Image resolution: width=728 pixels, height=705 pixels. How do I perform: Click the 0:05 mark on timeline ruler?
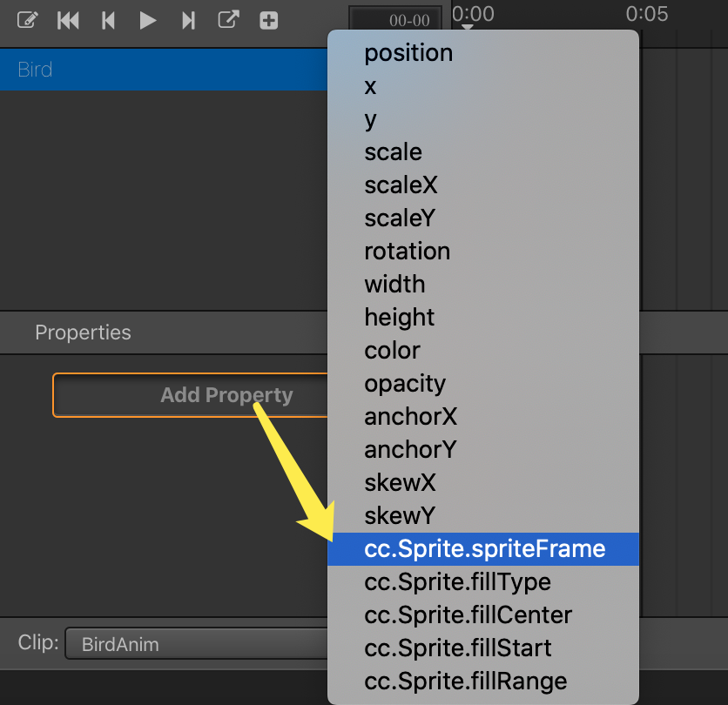(x=647, y=14)
